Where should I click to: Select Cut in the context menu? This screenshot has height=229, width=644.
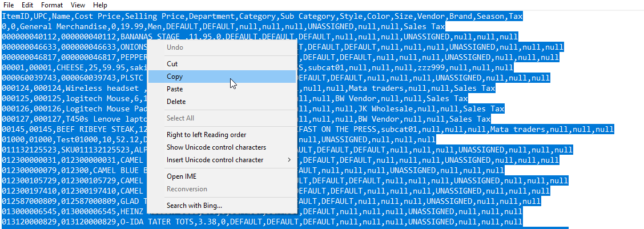(x=172, y=64)
